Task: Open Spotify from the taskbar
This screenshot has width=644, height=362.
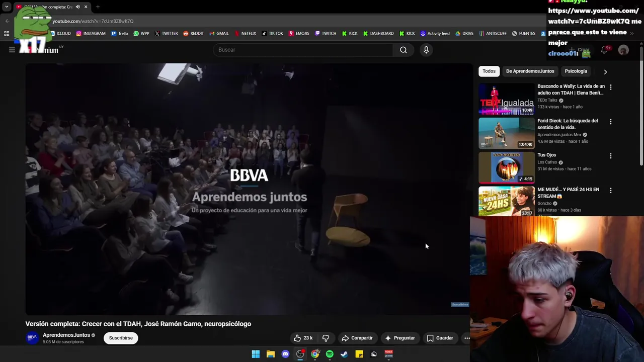Action: click(x=330, y=354)
